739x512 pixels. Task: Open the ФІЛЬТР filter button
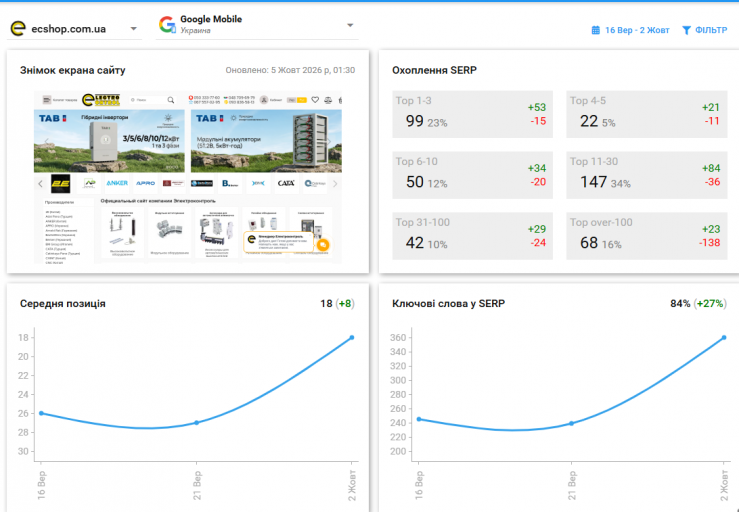coord(705,30)
